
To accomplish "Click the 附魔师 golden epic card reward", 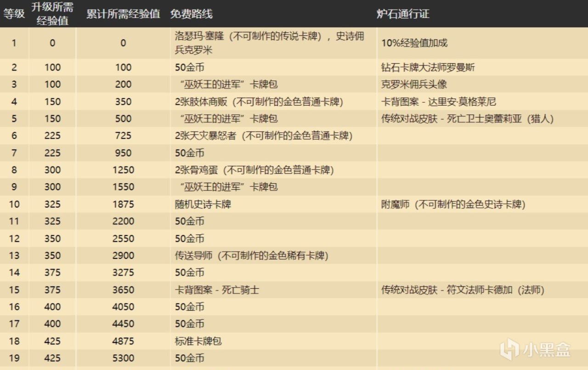I will (453, 204).
